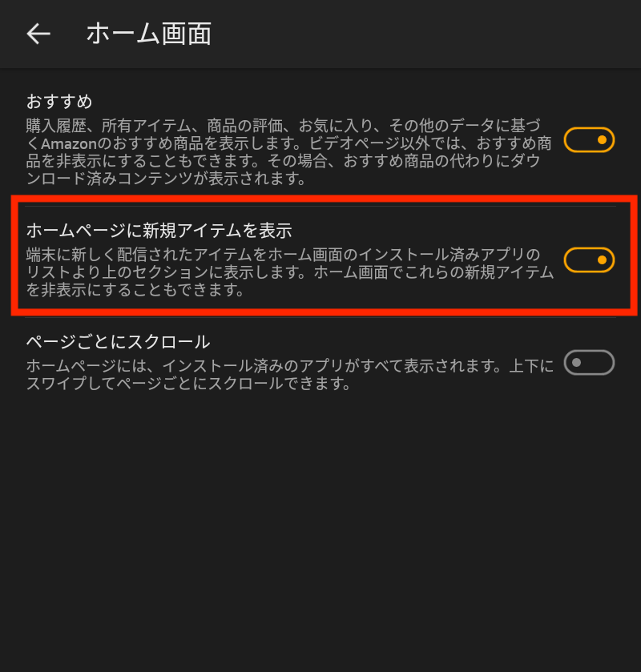Image resolution: width=641 pixels, height=672 pixels.
Task: Click the header bar right of ホーム画面
Action: [425, 34]
